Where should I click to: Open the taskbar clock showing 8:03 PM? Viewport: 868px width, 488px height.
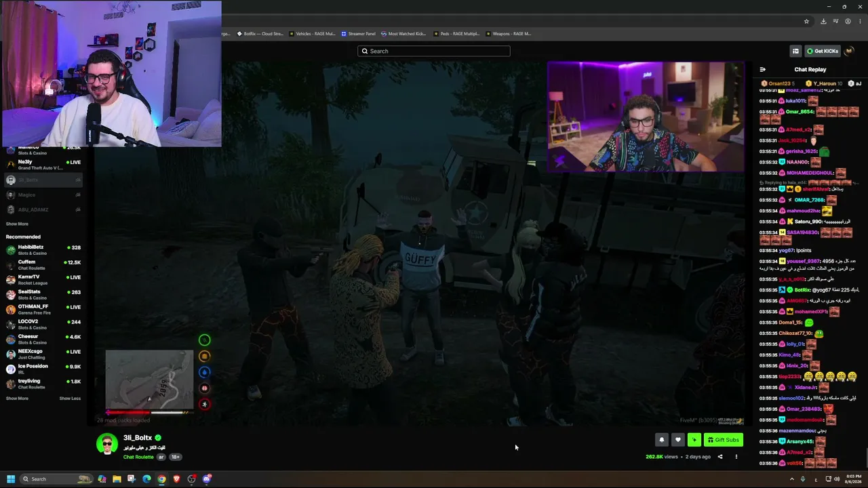pyautogui.click(x=854, y=479)
